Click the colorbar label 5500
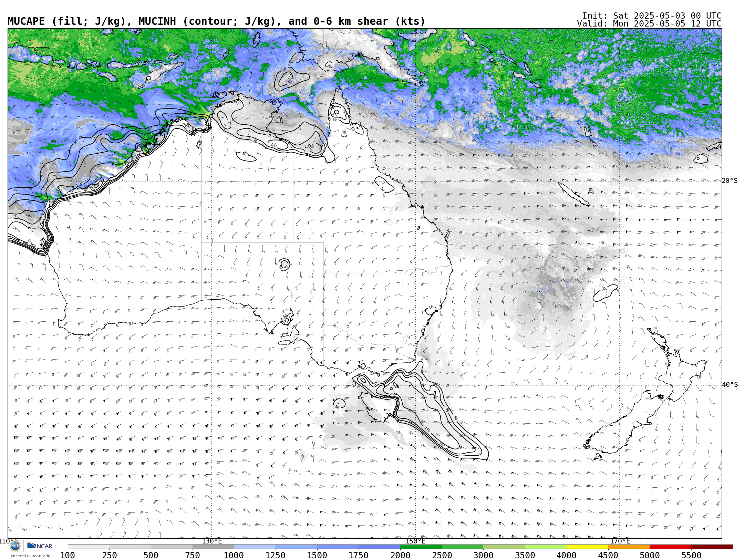 (x=691, y=556)
